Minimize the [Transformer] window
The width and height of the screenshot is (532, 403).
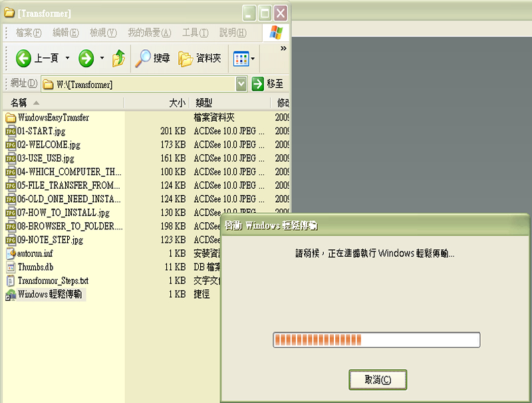coord(249,13)
